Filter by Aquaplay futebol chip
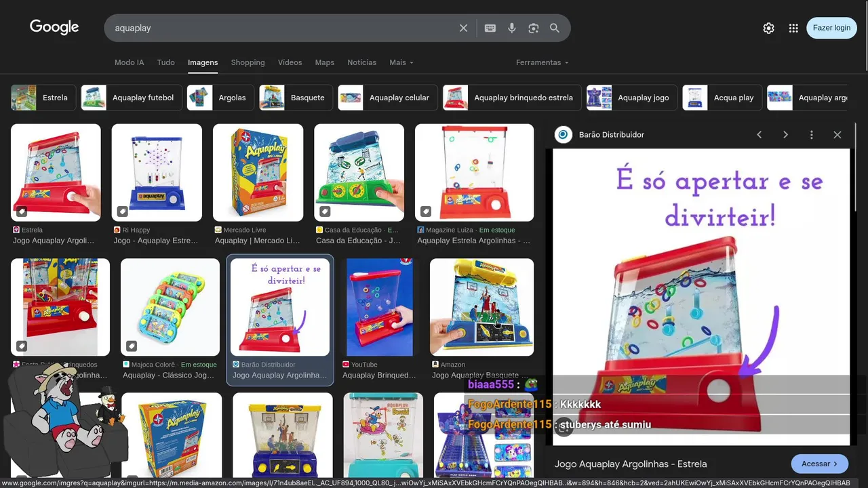The image size is (868, 488). 130,98
